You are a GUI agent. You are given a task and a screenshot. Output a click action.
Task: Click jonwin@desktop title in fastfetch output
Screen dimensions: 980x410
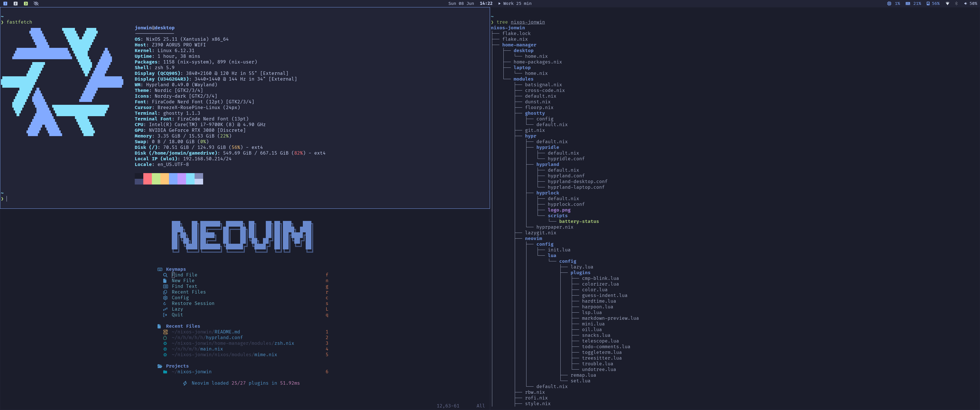point(154,28)
